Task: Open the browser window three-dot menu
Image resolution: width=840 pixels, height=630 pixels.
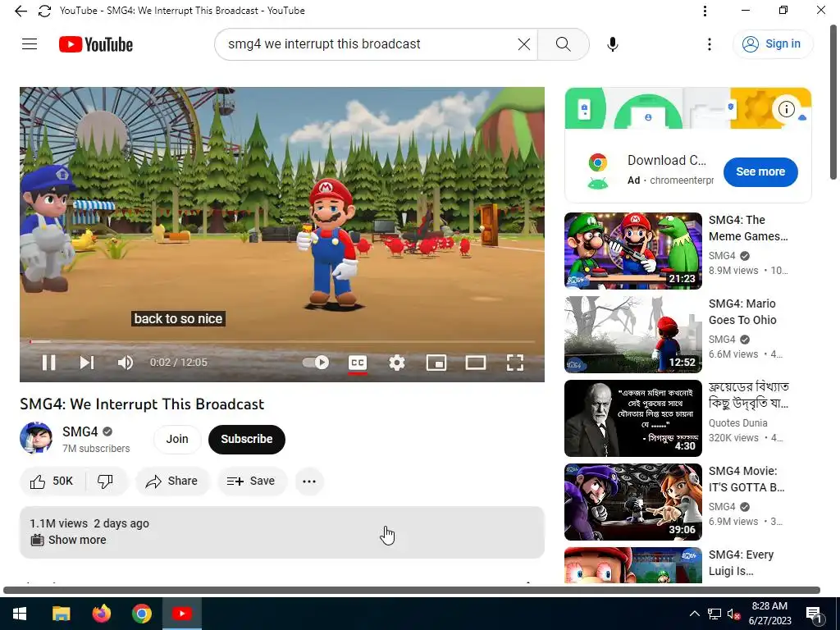Action: 705,11
